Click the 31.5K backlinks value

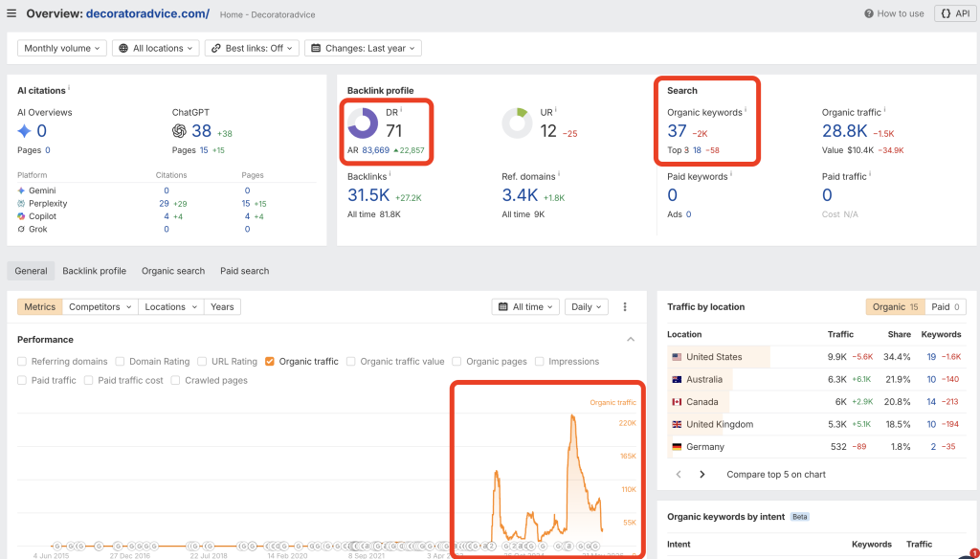click(368, 195)
